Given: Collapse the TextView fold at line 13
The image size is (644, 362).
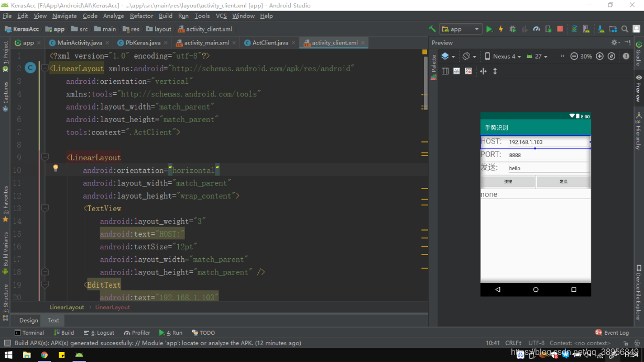Looking at the screenshot, I should pyautogui.click(x=45, y=208).
